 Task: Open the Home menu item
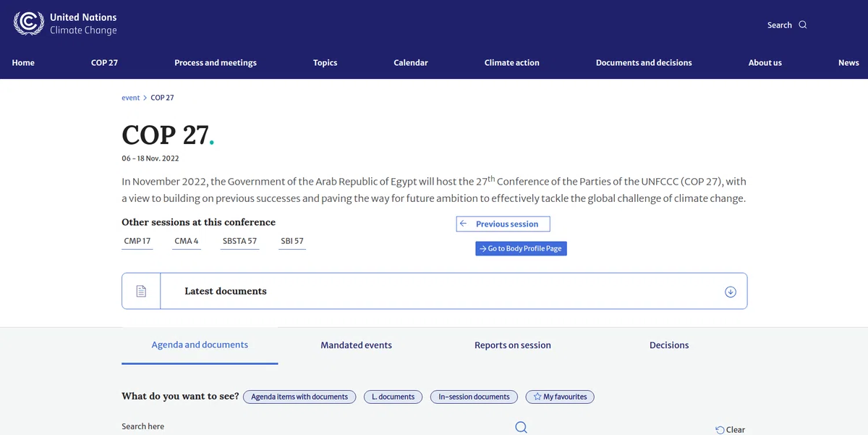tap(23, 63)
